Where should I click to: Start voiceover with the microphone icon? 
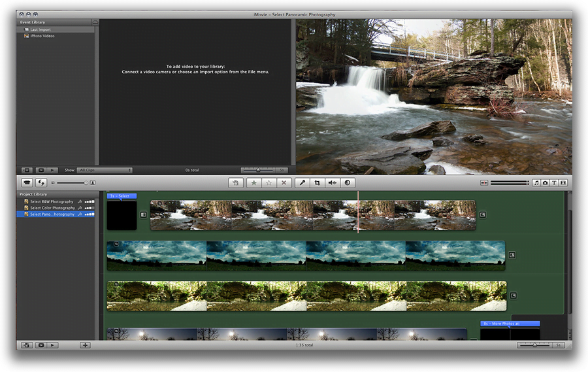pos(302,183)
